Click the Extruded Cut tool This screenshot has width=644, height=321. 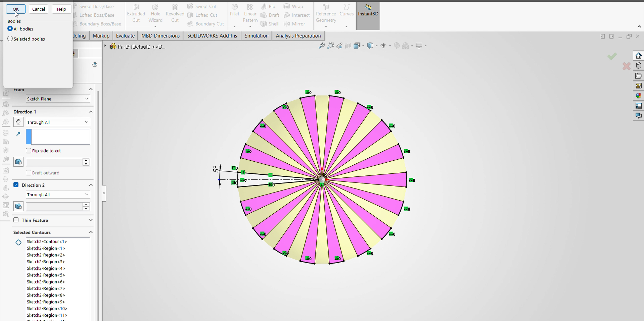coord(136,13)
